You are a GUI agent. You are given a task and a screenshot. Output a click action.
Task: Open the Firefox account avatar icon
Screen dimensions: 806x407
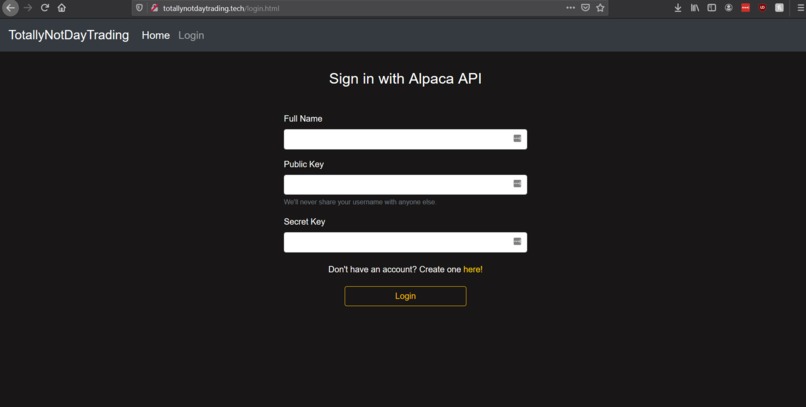728,8
